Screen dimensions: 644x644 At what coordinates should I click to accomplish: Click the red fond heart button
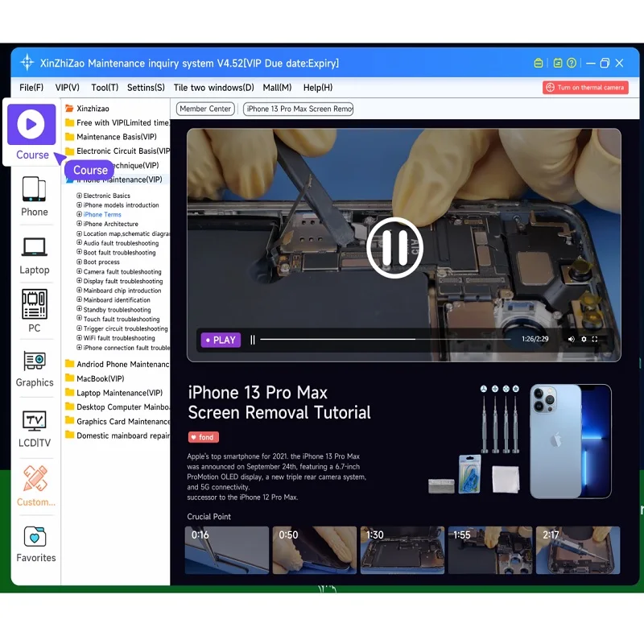click(x=204, y=437)
